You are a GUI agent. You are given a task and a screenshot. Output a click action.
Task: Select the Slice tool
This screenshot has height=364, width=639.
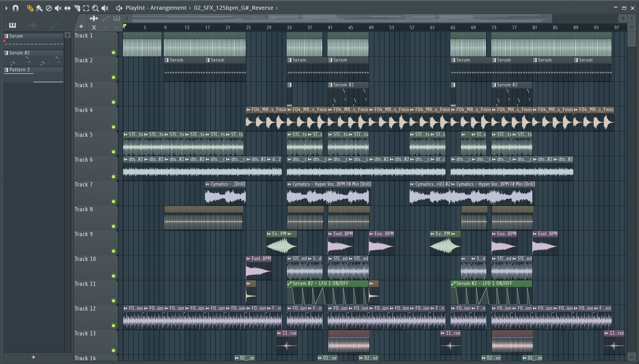pyautogui.click(x=77, y=8)
